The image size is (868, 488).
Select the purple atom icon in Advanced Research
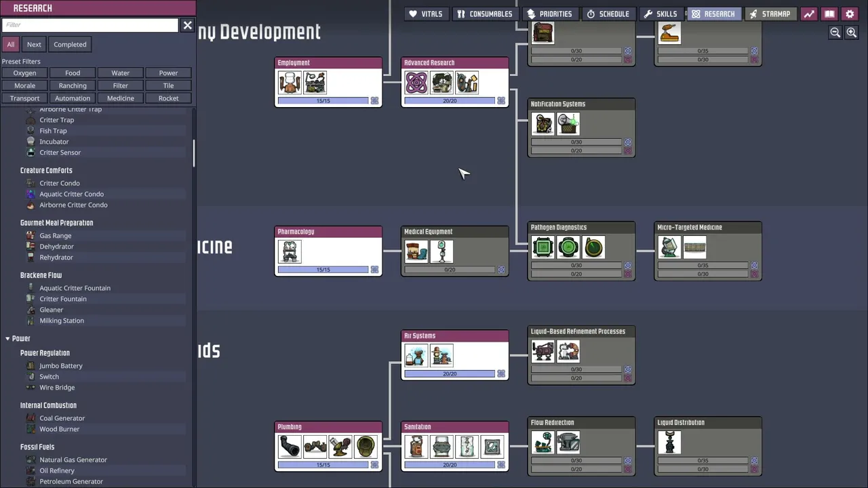pyautogui.click(x=416, y=83)
